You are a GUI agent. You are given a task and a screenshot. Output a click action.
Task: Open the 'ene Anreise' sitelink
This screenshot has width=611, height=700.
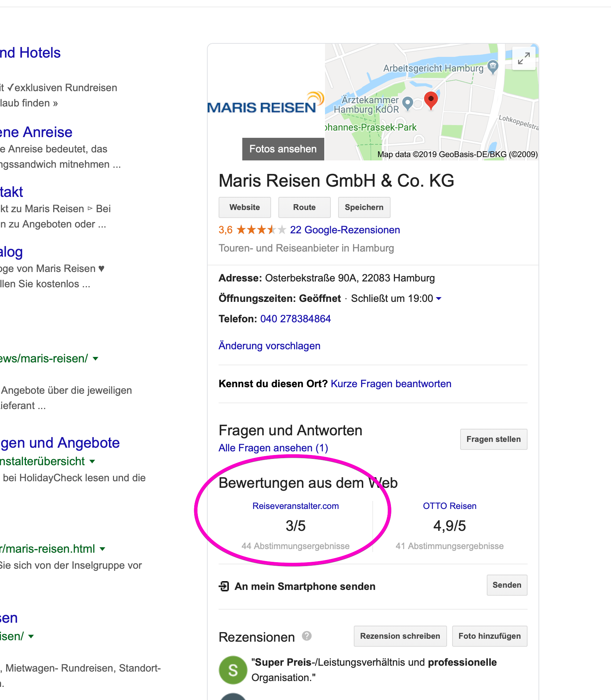pos(36,132)
